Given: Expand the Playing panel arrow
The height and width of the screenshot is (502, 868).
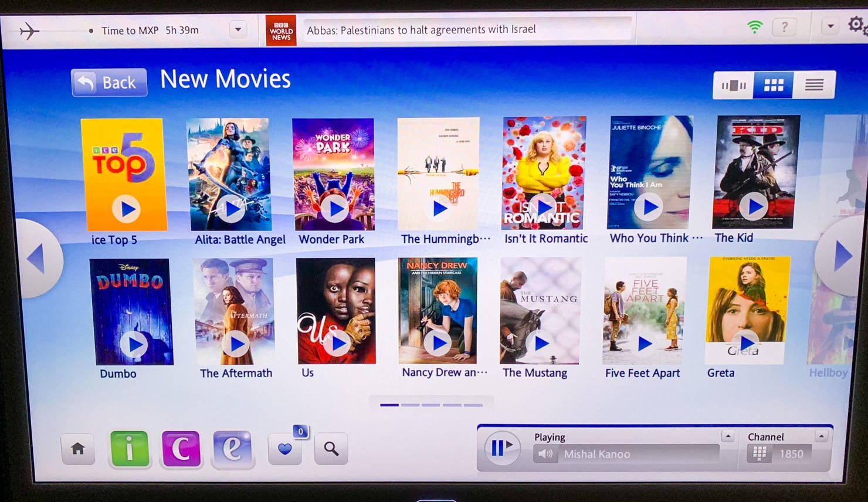Looking at the screenshot, I should (x=728, y=436).
